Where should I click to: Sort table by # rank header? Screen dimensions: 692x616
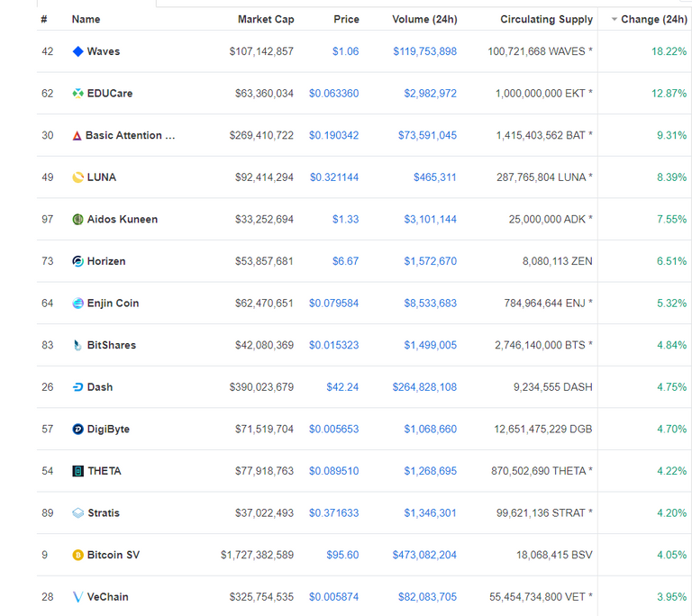tap(44, 20)
